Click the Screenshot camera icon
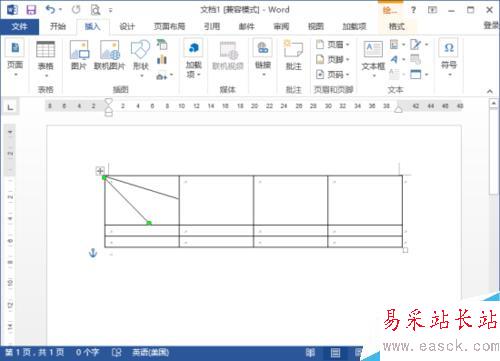Image resolution: width=500 pixels, height=361 pixels. click(x=162, y=76)
